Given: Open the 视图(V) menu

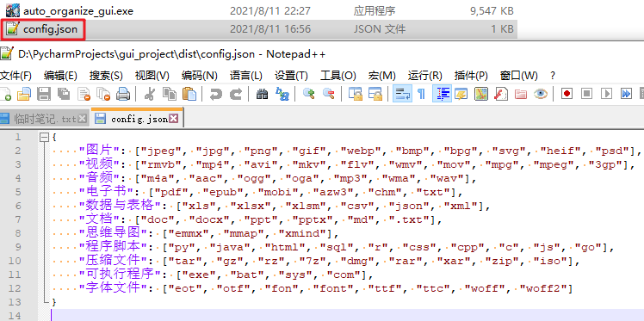Looking at the screenshot, I should [x=152, y=76].
